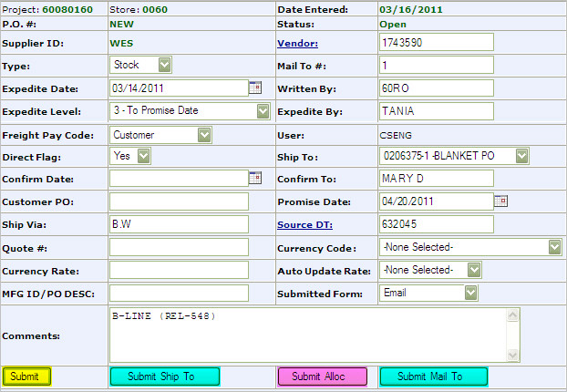Screen dimensions: 567x392
Task: Open the Type dropdown showing Stock
Action: (x=140, y=65)
